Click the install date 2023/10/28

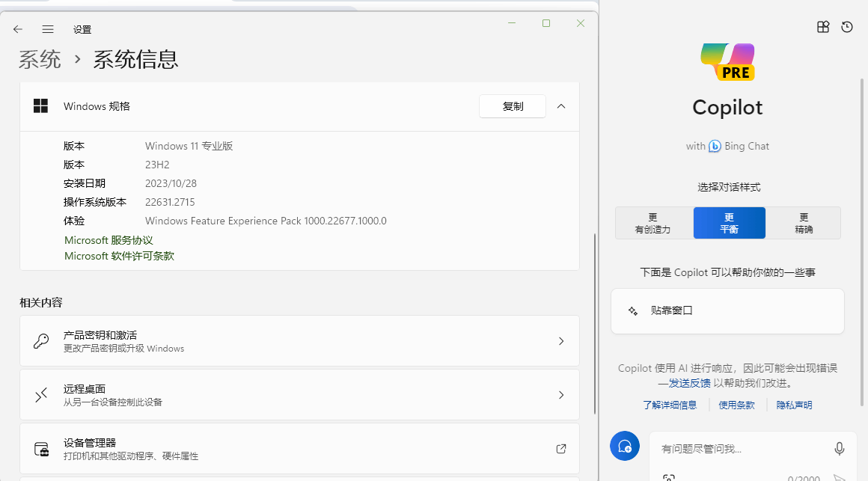(x=171, y=183)
